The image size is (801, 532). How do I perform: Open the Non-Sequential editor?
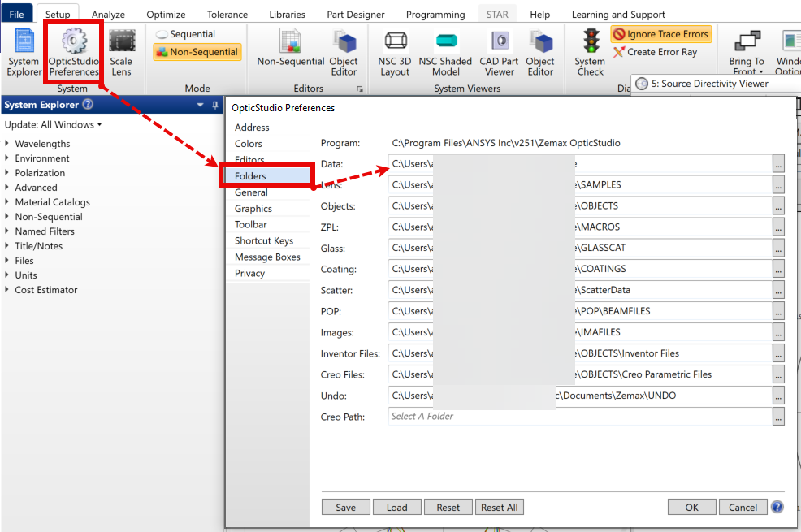[290, 49]
